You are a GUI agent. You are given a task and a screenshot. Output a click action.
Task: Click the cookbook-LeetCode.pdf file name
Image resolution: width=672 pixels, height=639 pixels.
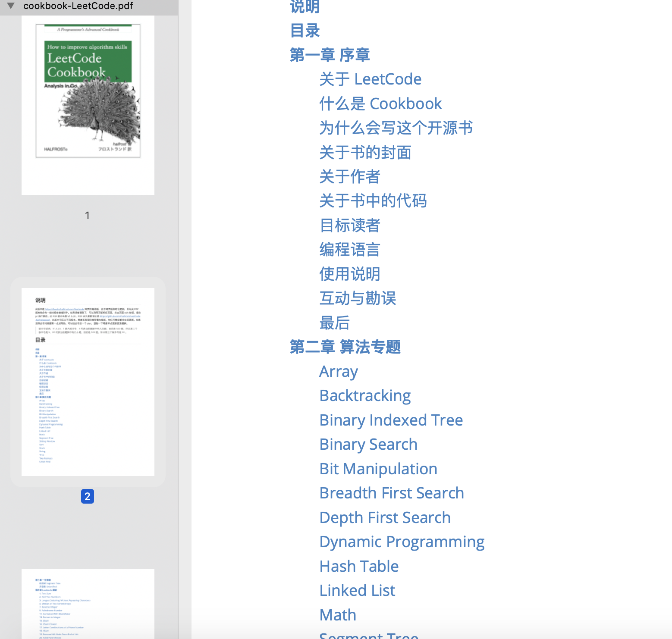78,6
